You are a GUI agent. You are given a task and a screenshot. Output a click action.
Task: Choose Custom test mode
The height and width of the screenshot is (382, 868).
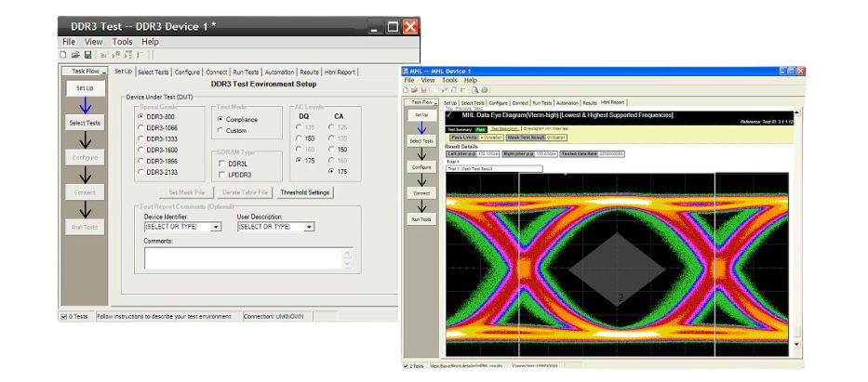(x=220, y=131)
